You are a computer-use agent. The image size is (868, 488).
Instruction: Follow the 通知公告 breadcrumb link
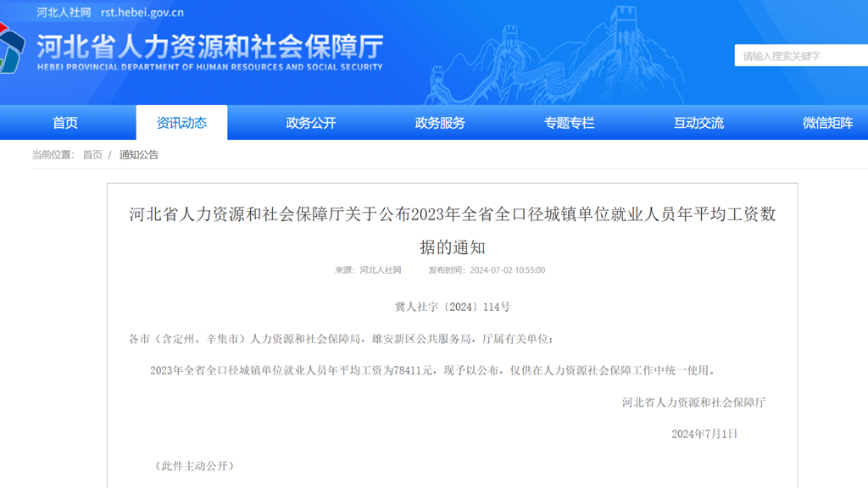pyautogui.click(x=139, y=155)
